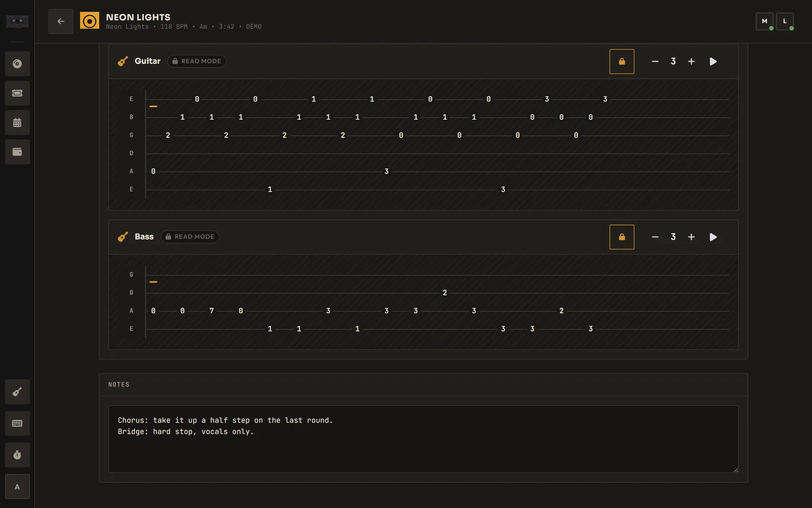
Task: Open the wallet icon in sidebar
Action: 17,152
